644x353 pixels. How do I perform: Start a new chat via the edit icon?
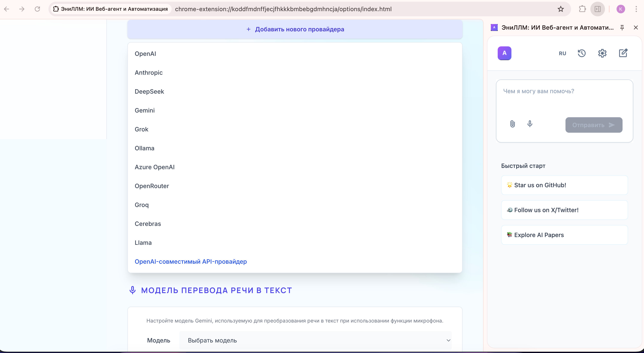(x=623, y=53)
